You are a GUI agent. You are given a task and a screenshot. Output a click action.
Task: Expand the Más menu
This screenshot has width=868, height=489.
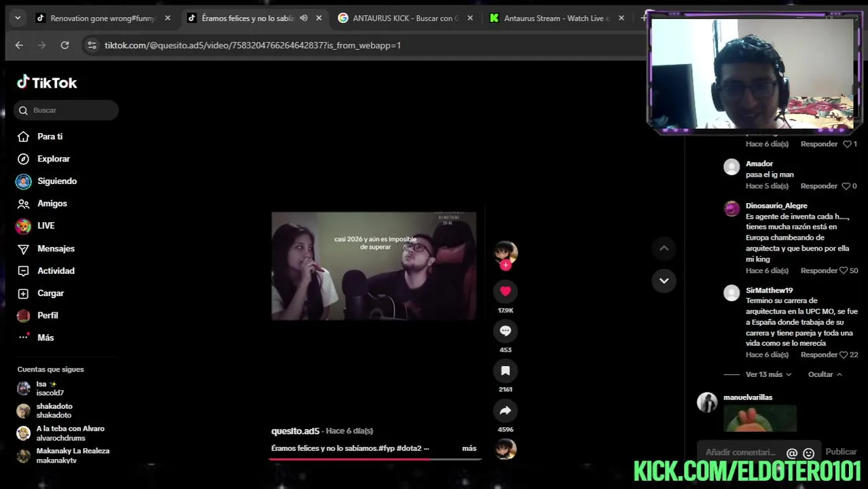pyautogui.click(x=46, y=338)
